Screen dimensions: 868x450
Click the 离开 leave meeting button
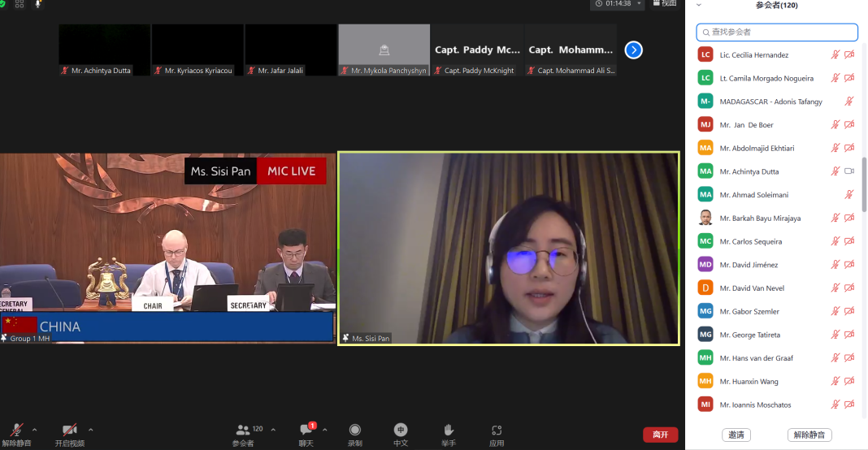point(660,435)
